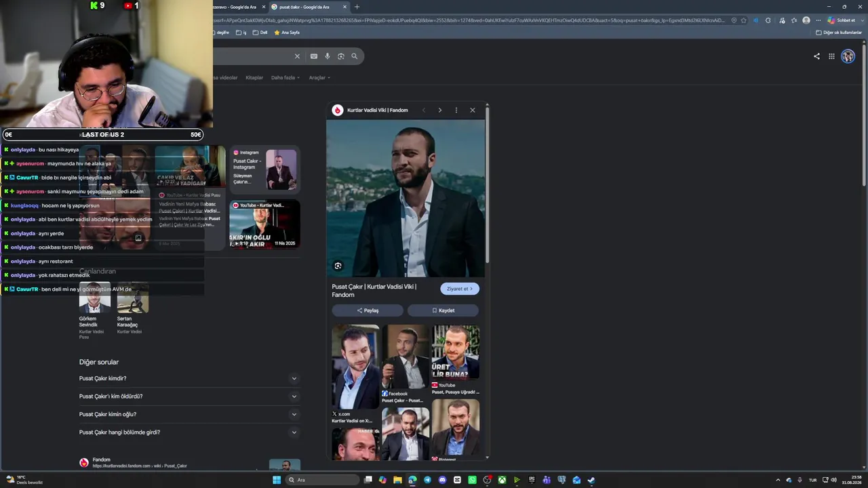The width and height of the screenshot is (868, 488).
Task: Open the Facebook 'Pusat Çakır' related image
Action: (x=406, y=365)
